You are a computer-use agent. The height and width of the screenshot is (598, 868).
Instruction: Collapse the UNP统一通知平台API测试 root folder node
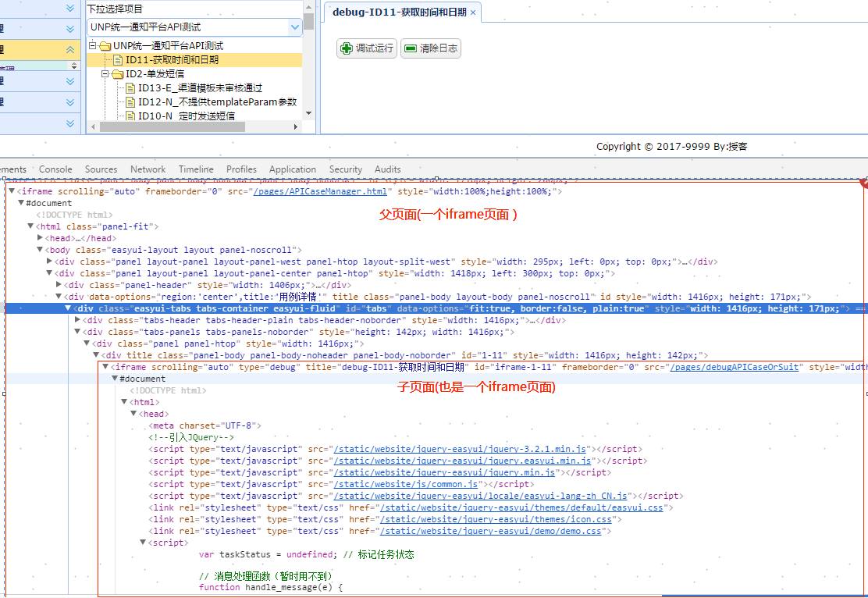pyautogui.click(x=93, y=46)
